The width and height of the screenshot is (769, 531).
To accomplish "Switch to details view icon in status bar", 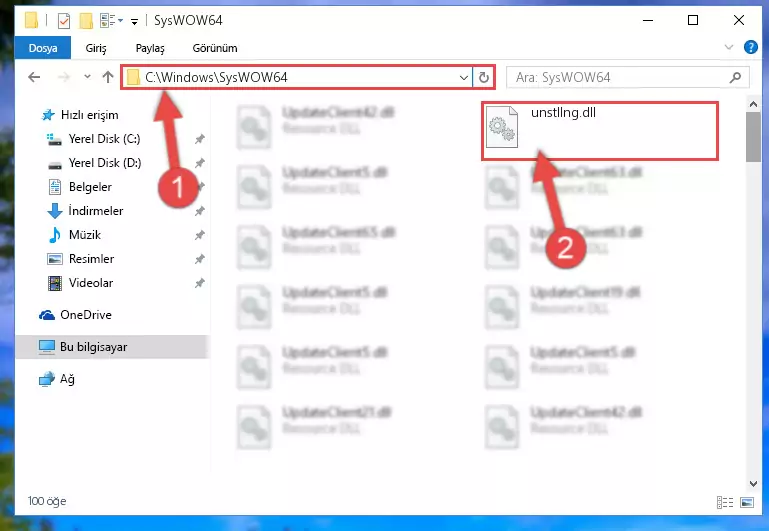I will coord(725,502).
